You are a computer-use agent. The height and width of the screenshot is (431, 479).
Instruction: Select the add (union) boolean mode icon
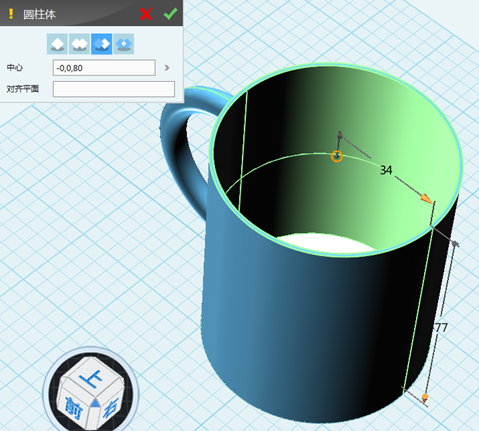click(x=79, y=44)
